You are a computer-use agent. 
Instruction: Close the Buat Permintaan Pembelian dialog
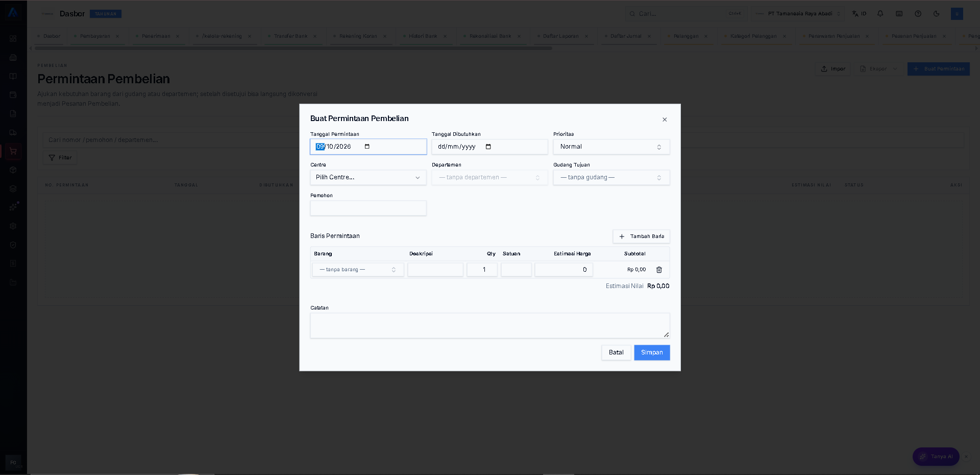coord(665,120)
